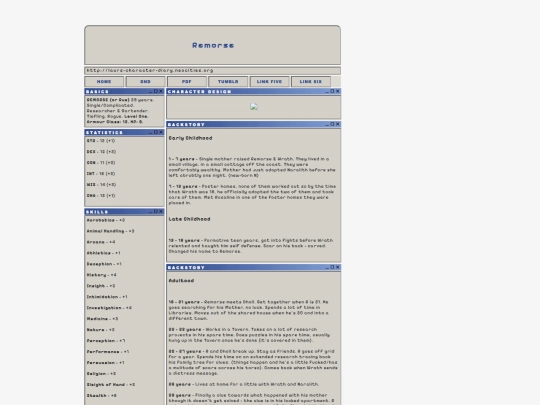Select the CON statistic line
Screen dimensions: 540x405
pyautogui.click(x=101, y=163)
